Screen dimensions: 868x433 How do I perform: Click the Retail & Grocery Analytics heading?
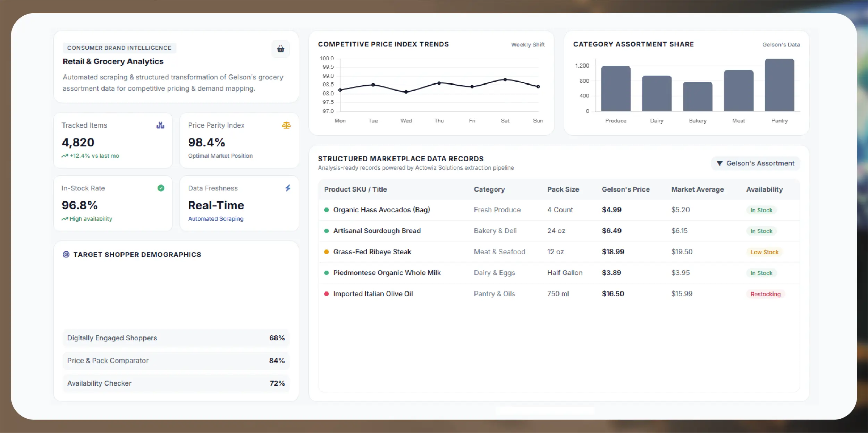click(x=113, y=61)
